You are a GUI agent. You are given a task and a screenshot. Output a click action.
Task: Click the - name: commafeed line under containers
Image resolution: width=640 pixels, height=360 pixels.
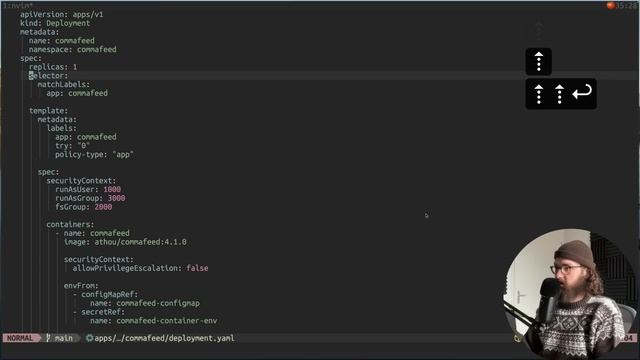93,233
